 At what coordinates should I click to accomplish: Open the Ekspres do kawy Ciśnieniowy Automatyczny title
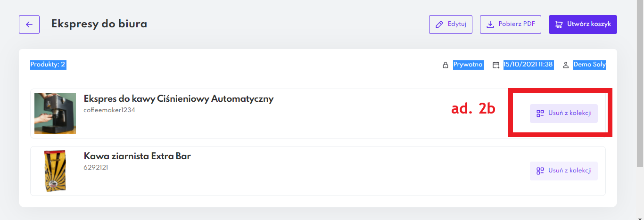(x=178, y=99)
